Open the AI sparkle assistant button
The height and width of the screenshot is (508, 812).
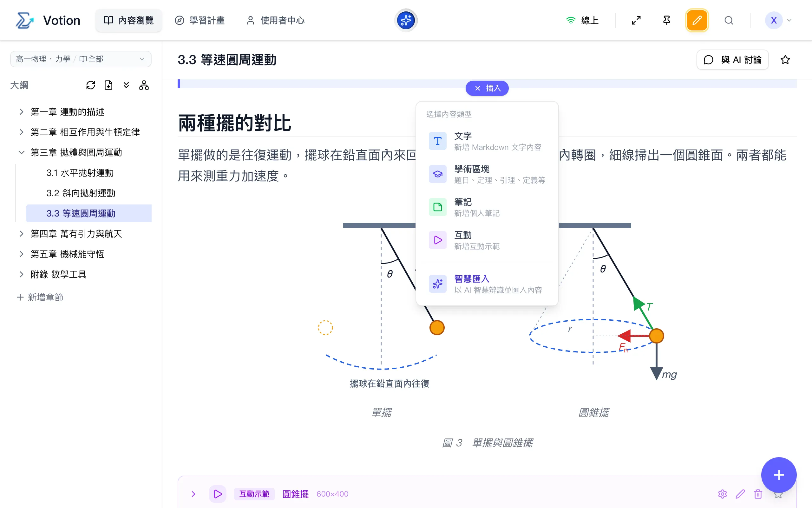tap(406, 21)
